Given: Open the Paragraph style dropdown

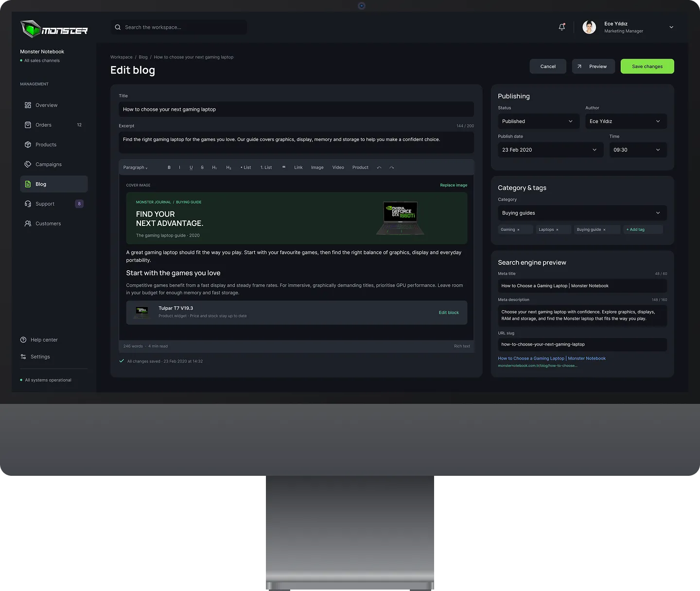Looking at the screenshot, I should (x=136, y=168).
